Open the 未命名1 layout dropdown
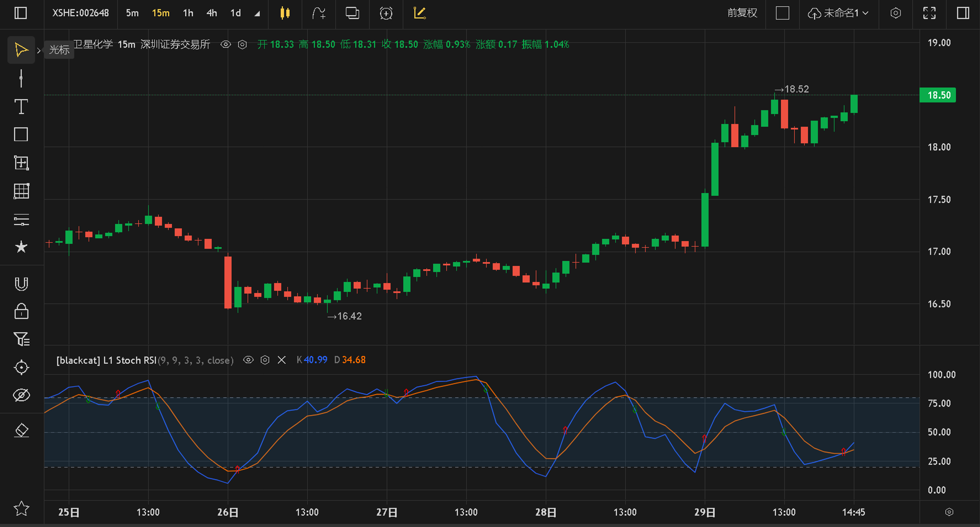Viewport: 980px width, 527px height. pyautogui.click(x=838, y=13)
